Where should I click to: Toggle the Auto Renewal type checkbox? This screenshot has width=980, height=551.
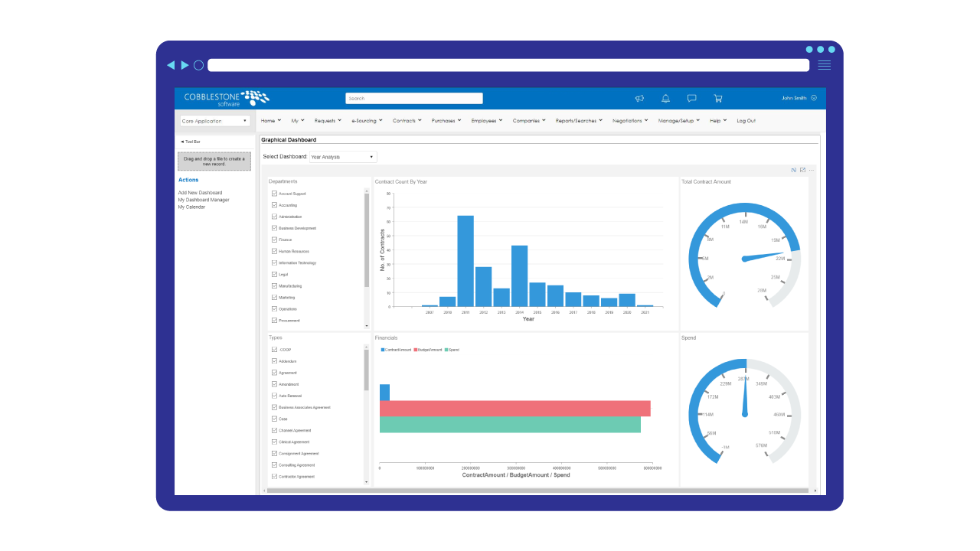click(x=275, y=396)
